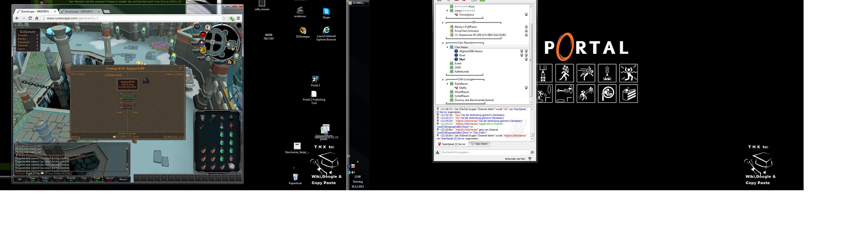
Task: Select the GWD channel in TeamSpeak
Action: (x=458, y=68)
